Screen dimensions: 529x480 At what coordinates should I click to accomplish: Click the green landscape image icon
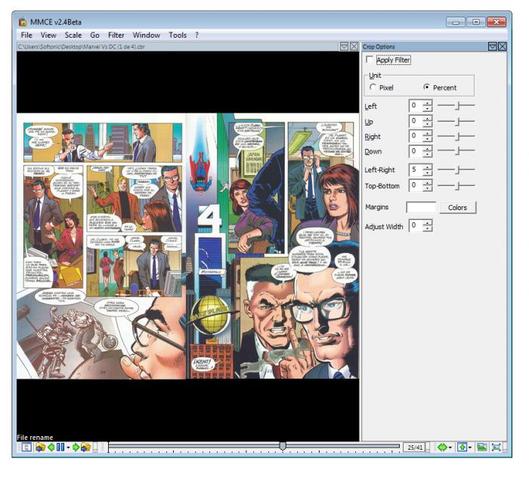(482, 447)
